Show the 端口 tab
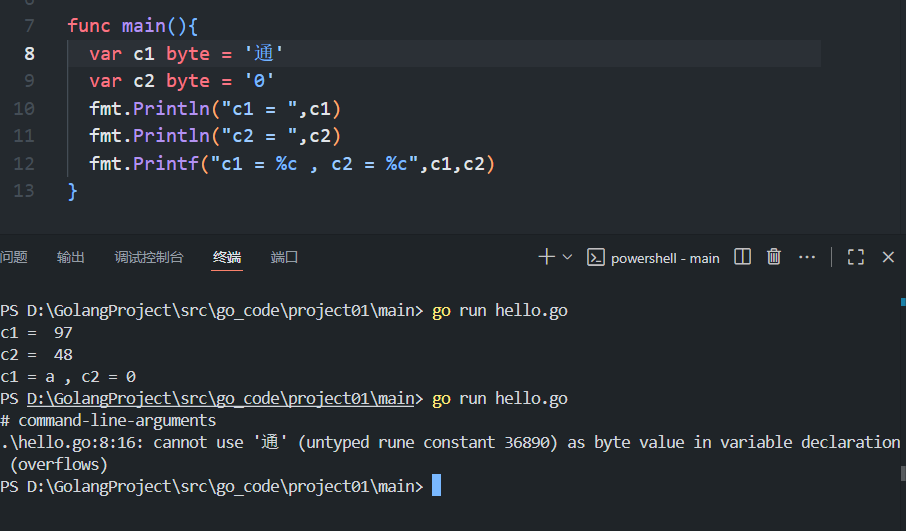The width and height of the screenshot is (906, 531). coord(285,257)
